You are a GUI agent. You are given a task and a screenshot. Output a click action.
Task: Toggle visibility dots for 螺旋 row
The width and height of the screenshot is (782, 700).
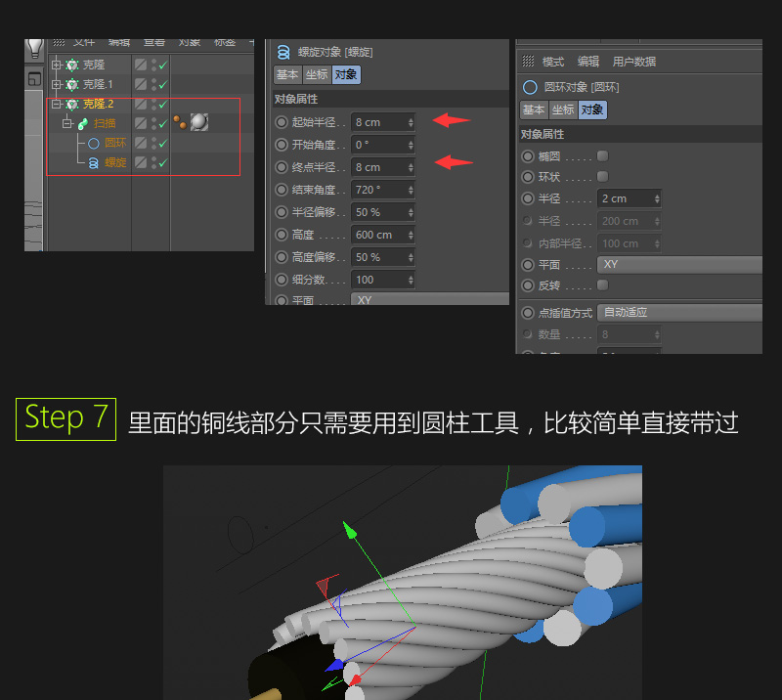[x=153, y=162]
